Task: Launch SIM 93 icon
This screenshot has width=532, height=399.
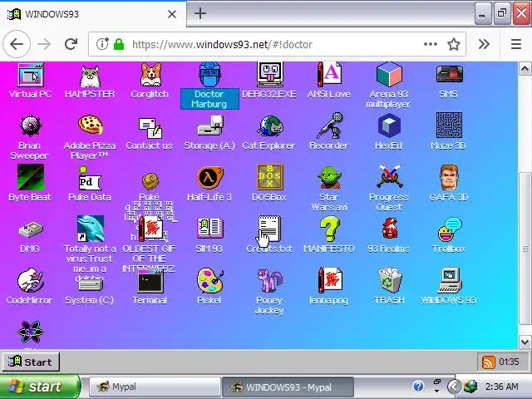Action: pos(210,228)
